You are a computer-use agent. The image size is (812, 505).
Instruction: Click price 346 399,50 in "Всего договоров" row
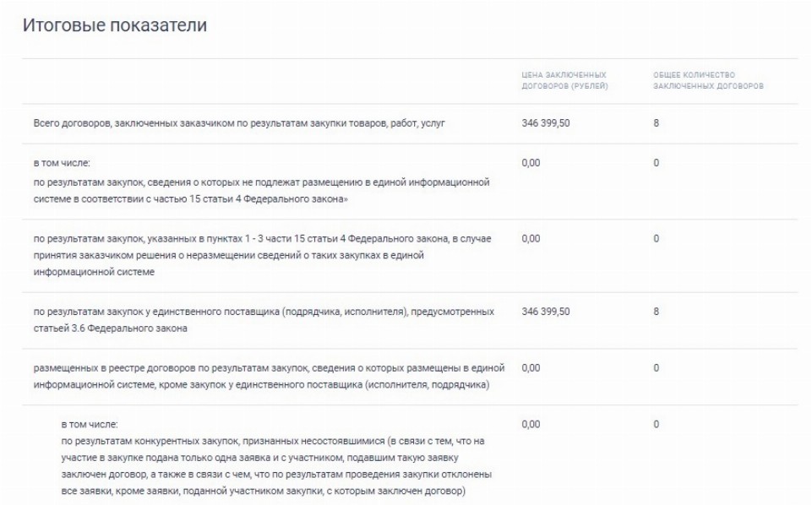[546, 124]
